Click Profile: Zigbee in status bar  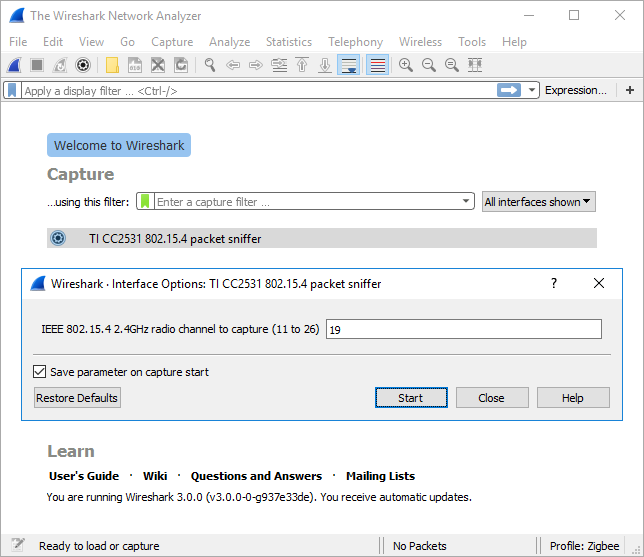pos(584,546)
